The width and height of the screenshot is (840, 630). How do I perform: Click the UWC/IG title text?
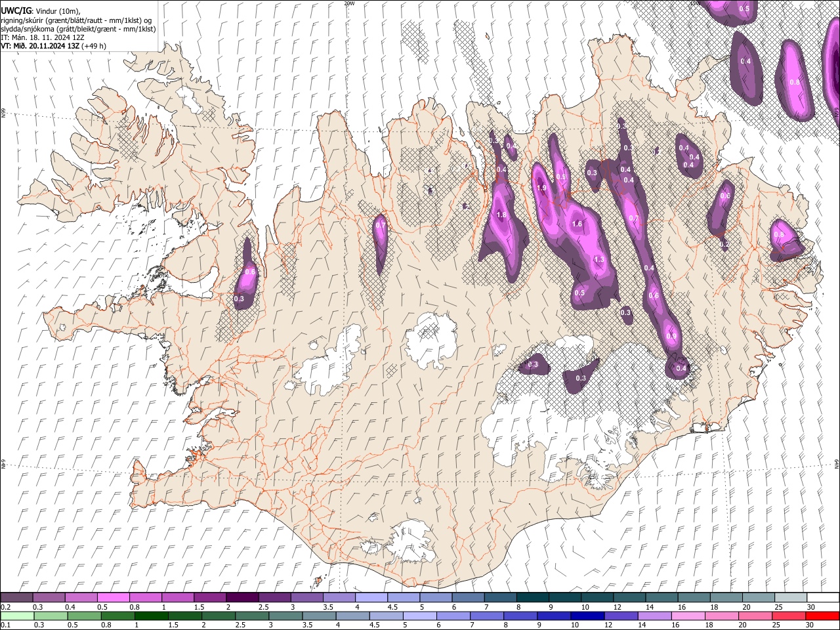click(16, 11)
